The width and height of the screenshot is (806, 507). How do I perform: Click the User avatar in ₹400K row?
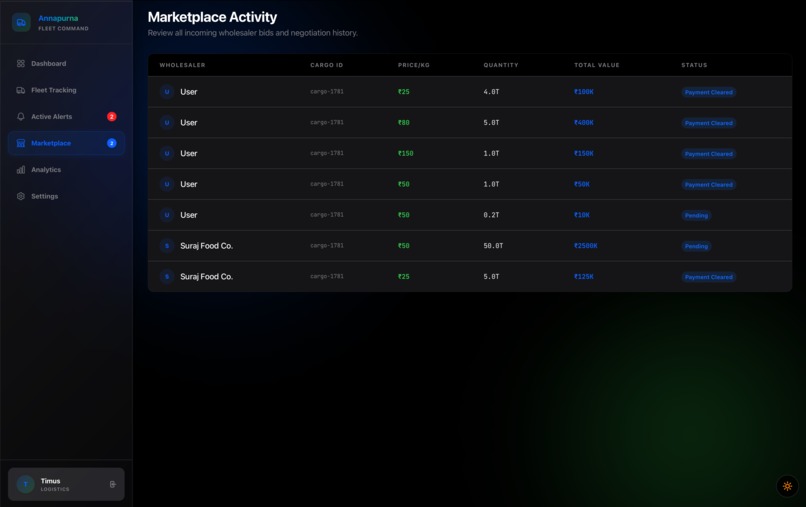(167, 123)
